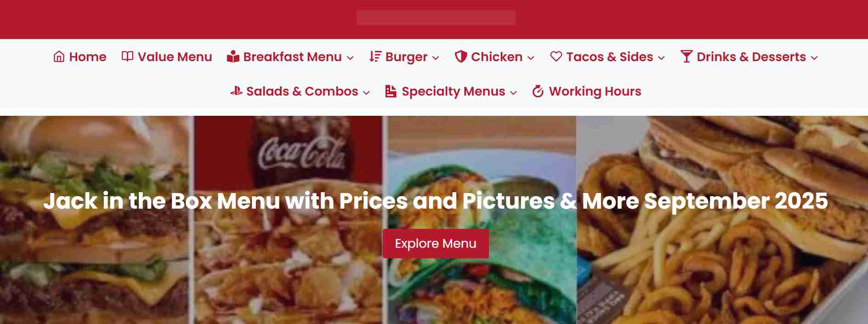Click the PlayStation-style icon beside Salads & Combos
868x324 pixels.
[236, 91]
